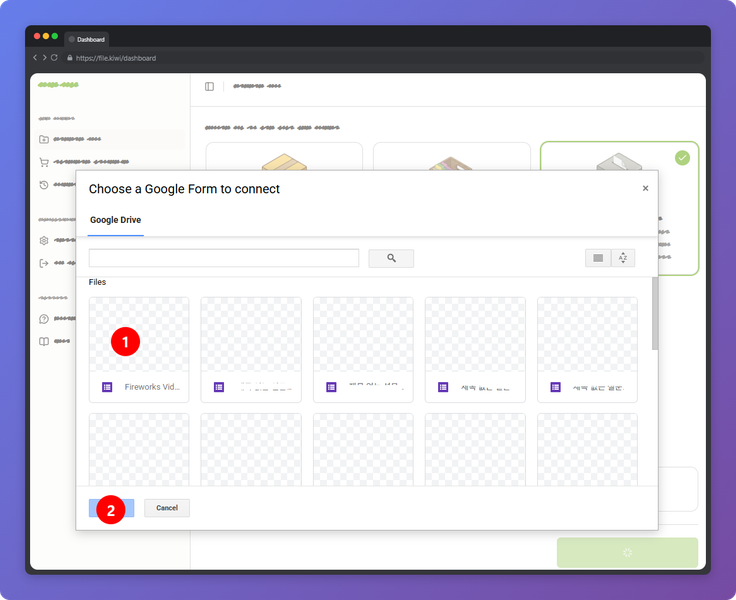Click the Forms icon beside Fireworks Vid...
Screen dimensions: 736x600
[107, 387]
